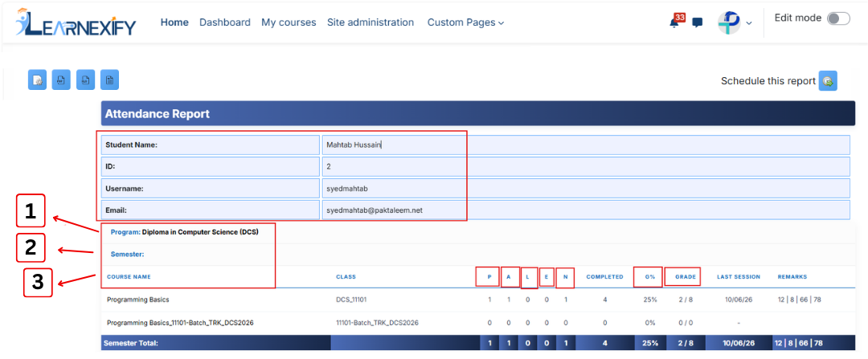The height and width of the screenshot is (359, 868).
Task: Click the E column header
Action: [547, 276]
